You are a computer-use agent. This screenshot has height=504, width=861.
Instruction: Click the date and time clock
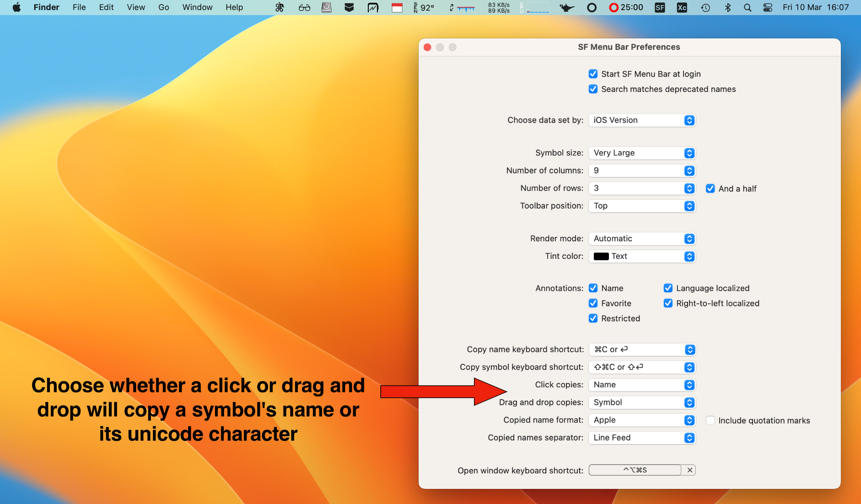pos(816,7)
